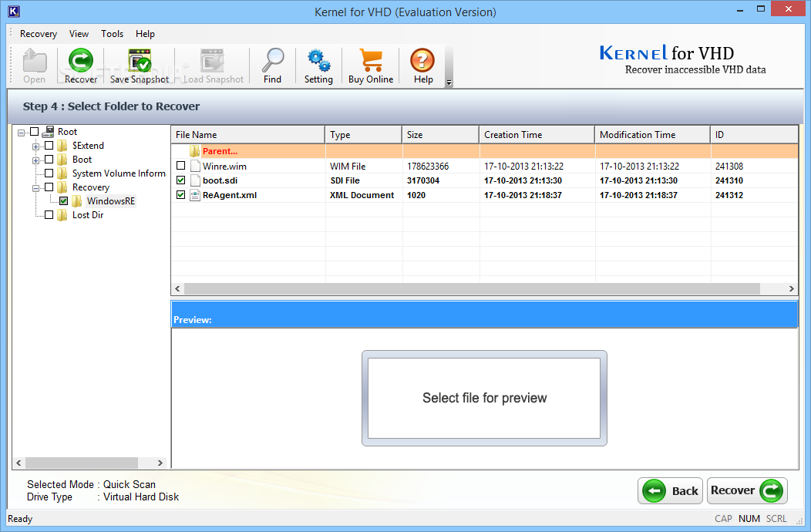Screen dimensions: 811x532
Task: Select the Parent... row text
Action: click(220, 151)
